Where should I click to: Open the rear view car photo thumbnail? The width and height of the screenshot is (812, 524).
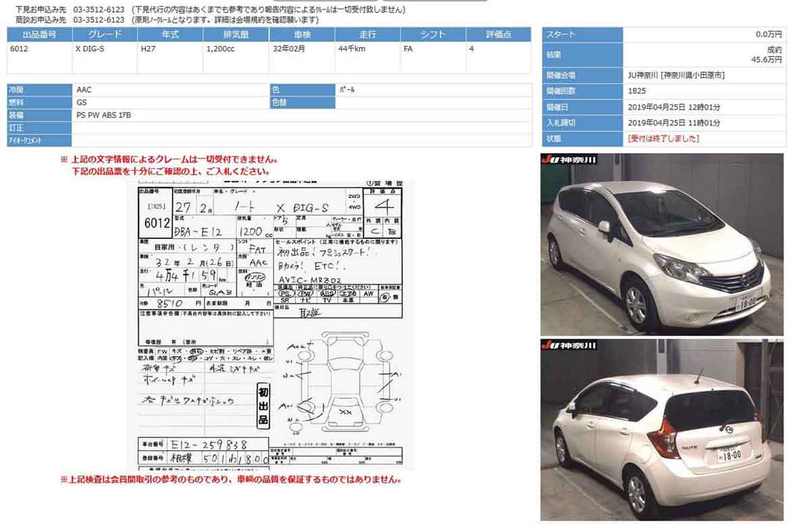662,430
